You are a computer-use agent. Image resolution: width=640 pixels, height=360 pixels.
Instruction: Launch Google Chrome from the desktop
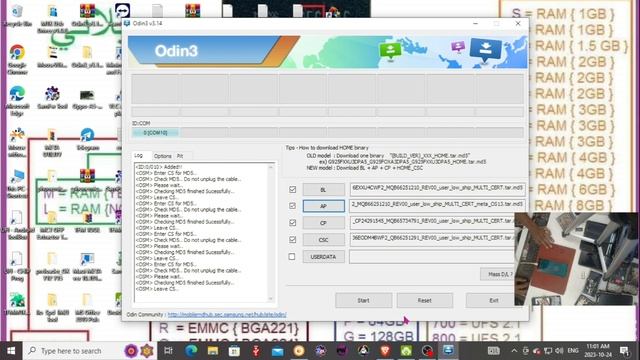tap(17, 59)
